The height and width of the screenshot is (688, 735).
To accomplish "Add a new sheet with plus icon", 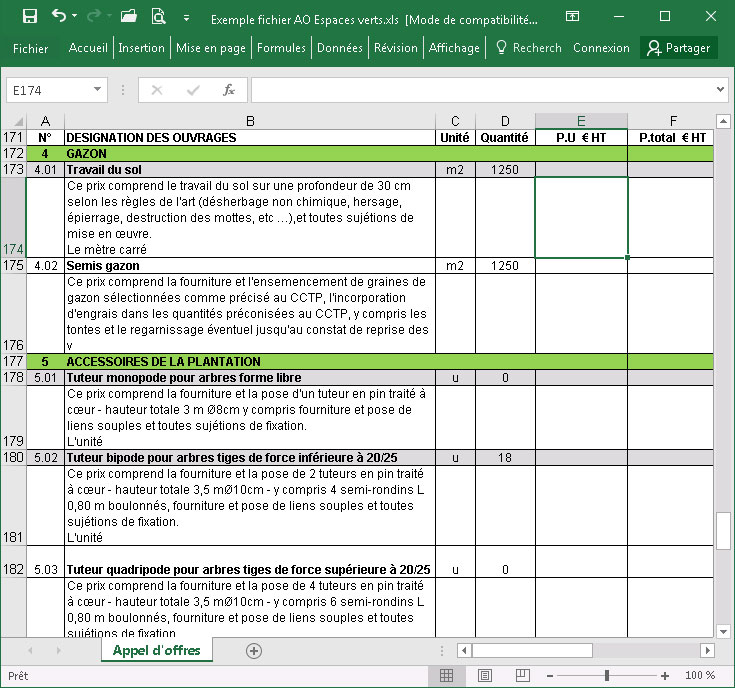I will (254, 651).
